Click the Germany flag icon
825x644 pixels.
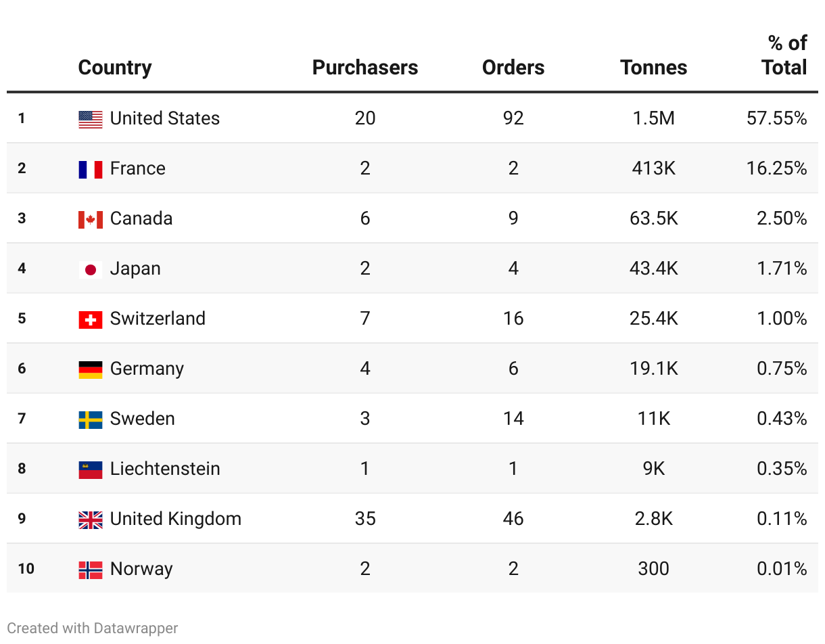(x=91, y=369)
